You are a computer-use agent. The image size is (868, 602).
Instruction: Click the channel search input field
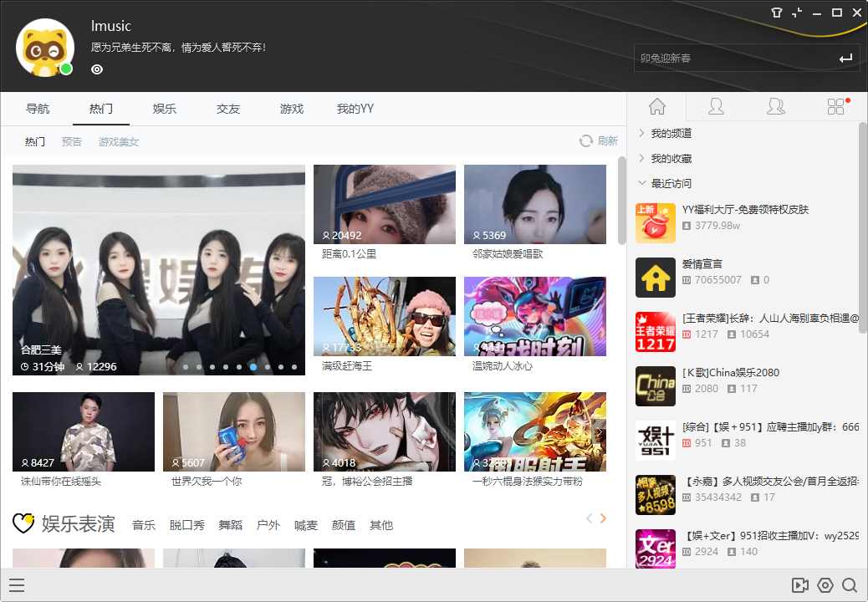pyautogui.click(x=736, y=58)
